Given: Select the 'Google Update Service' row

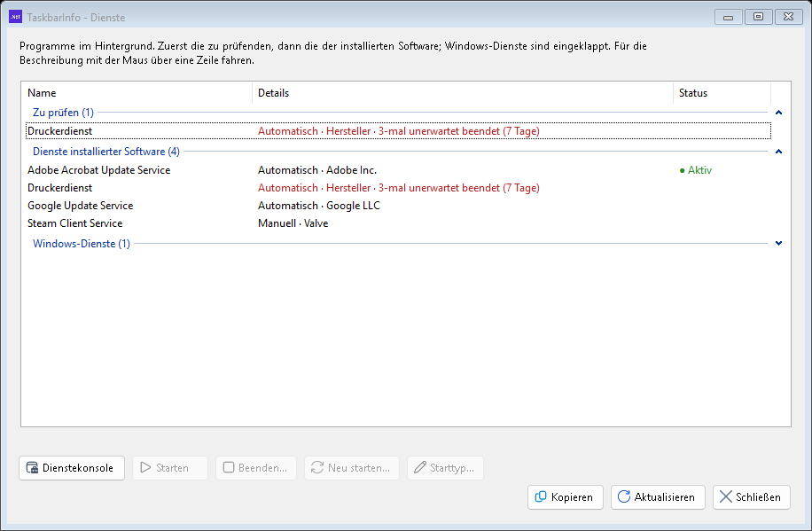Looking at the screenshot, I should click(x=398, y=206).
